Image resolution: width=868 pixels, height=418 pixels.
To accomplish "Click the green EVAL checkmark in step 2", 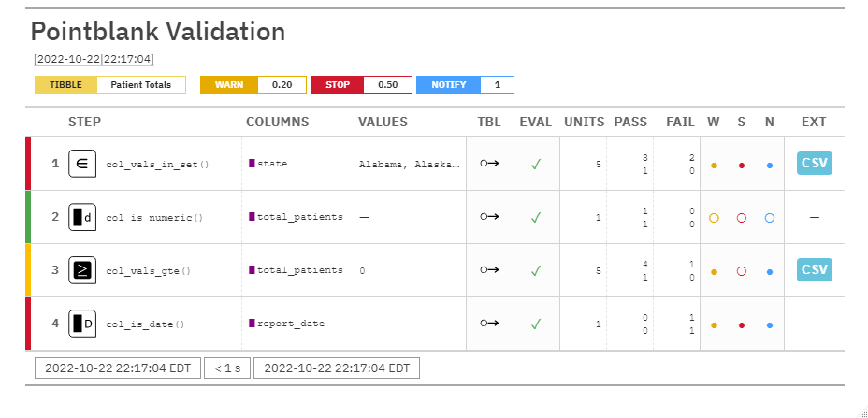I will pos(536,217).
